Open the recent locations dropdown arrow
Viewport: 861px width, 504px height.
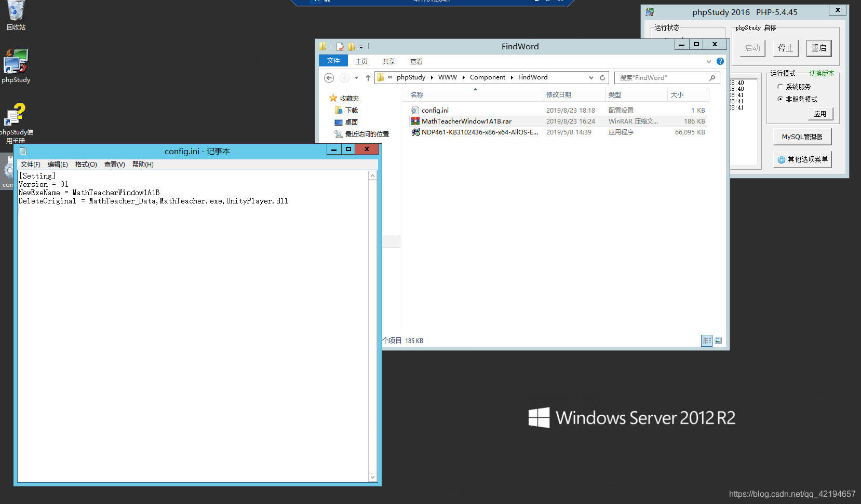356,78
